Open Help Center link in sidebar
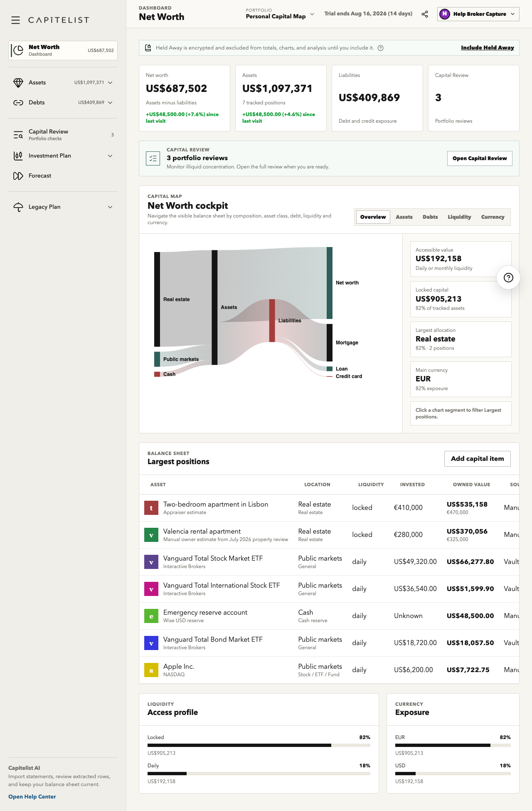This screenshot has height=811, width=532. pyautogui.click(x=32, y=797)
